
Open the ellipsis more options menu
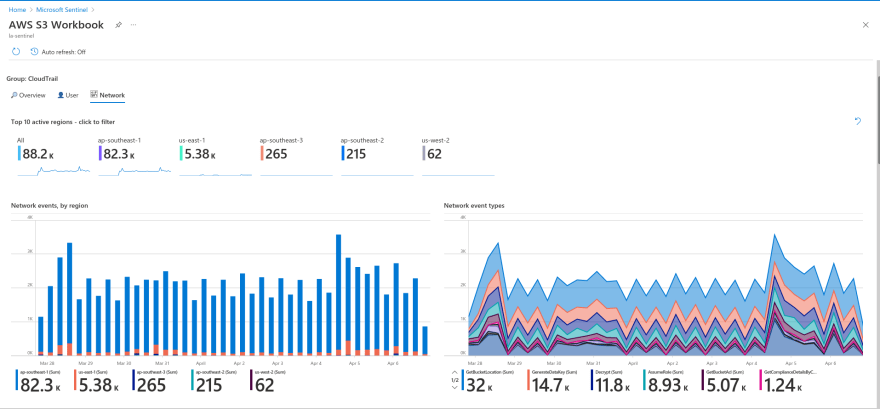(133, 25)
